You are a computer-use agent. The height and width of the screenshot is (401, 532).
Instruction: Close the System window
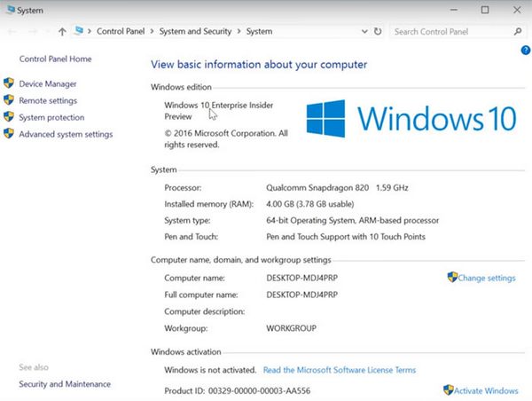pyautogui.click(x=517, y=10)
